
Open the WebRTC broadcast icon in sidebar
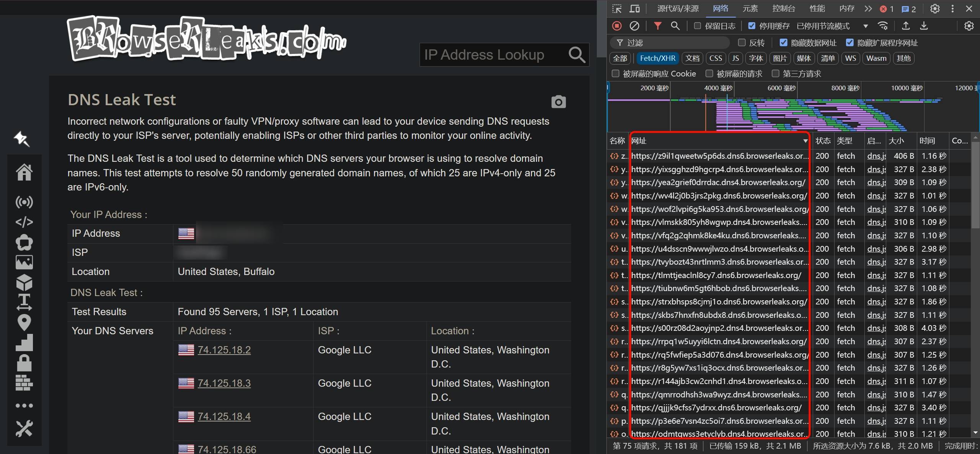point(24,202)
